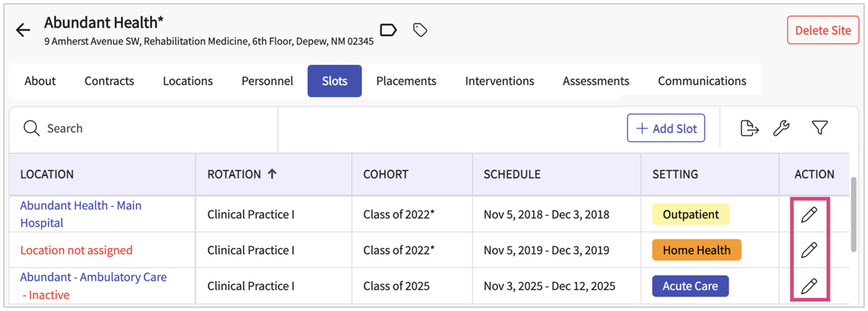Switch to the Placements tab

click(x=406, y=81)
